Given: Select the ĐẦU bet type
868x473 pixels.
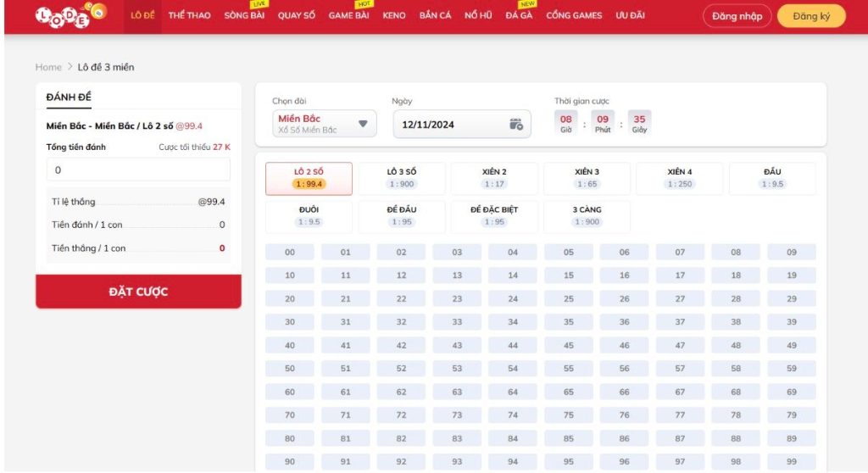Looking at the screenshot, I should (x=772, y=178).
